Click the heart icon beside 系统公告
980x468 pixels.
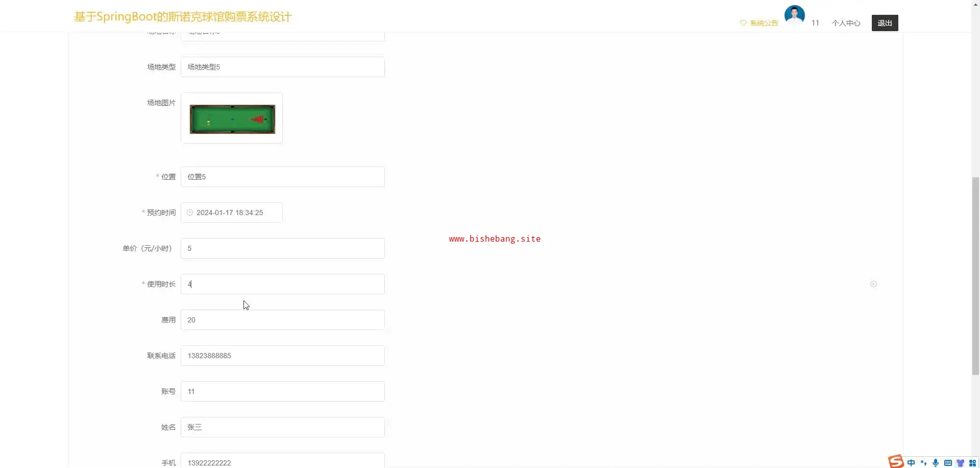click(x=743, y=23)
